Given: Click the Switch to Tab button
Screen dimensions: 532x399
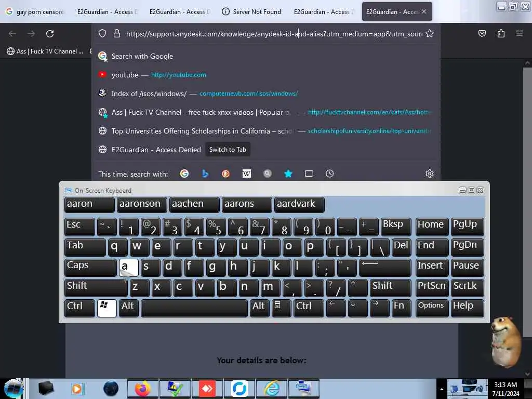Looking at the screenshot, I should 228,150.
